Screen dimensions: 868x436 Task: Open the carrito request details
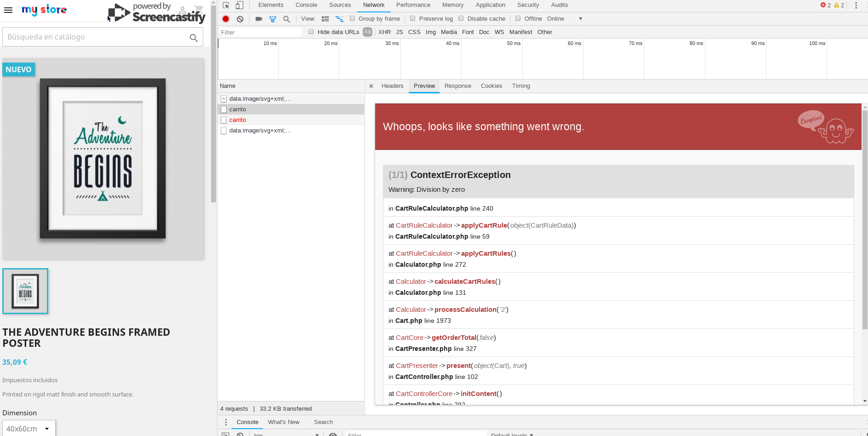[238, 109]
